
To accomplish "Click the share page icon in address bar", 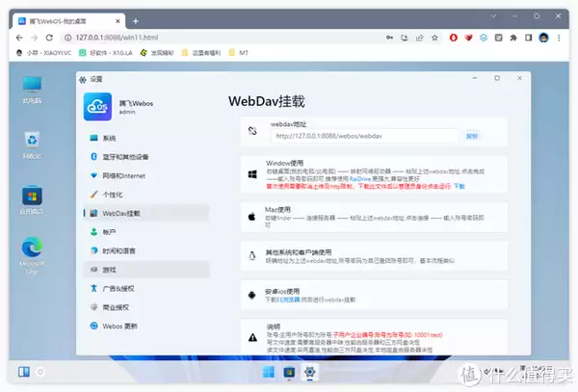I will [x=420, y=38].
